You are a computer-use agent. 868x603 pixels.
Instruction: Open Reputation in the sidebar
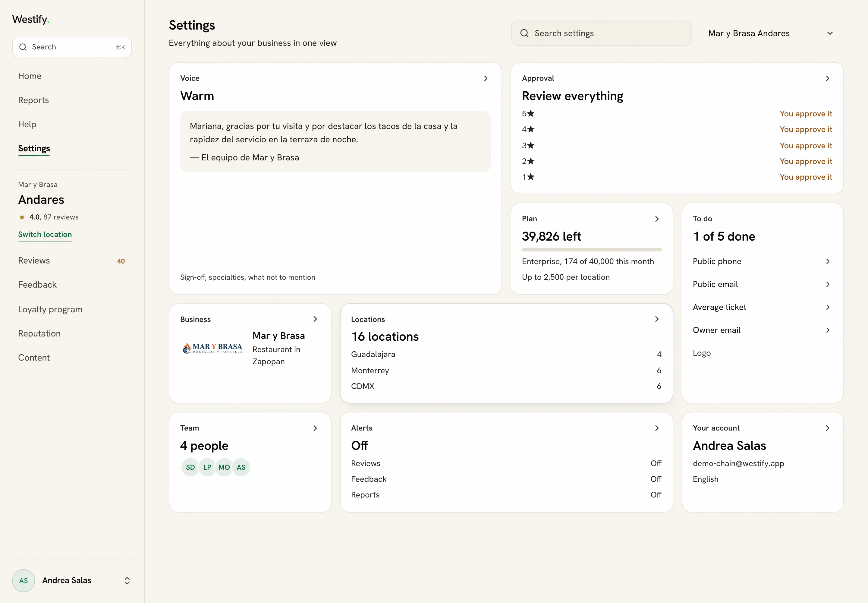click(x=39, y=334)
